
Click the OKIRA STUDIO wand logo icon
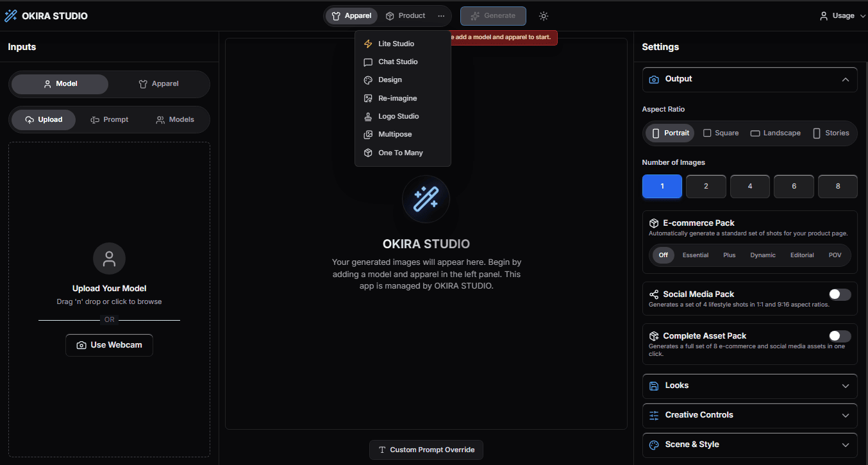click(x=11, y=15)
